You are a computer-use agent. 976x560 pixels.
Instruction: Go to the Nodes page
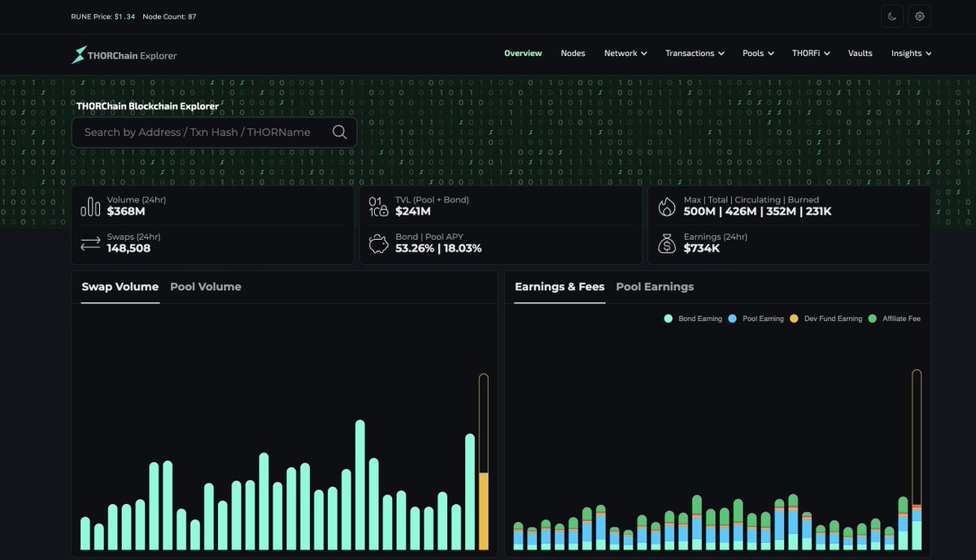573,54
